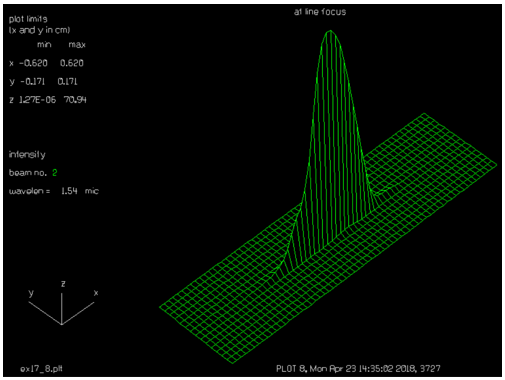Click the 'plot limits' heading
The height and width of the screenshot is (380, 505).
pos(28,19)
